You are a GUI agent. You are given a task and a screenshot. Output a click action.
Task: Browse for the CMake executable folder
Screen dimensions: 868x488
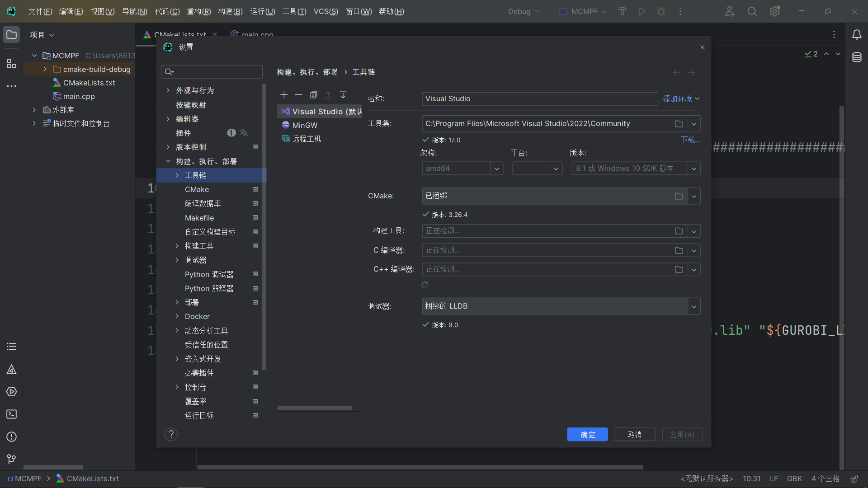pos(679,196)
